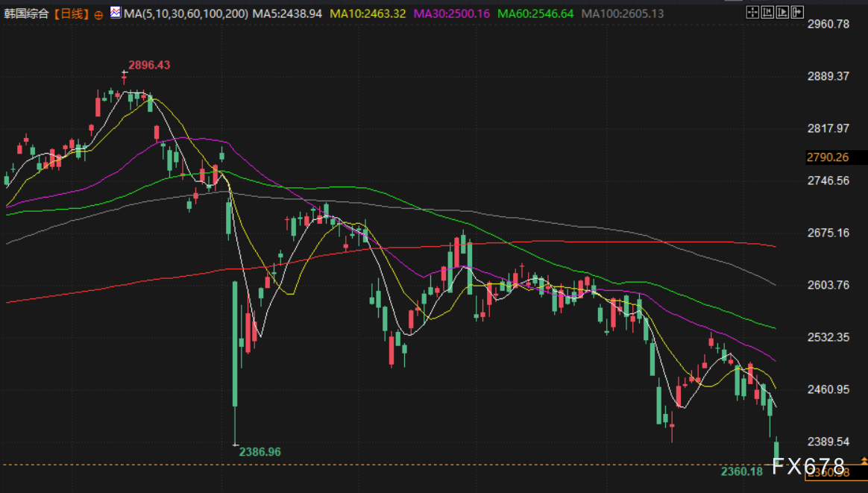The width and height of the screenshot is (868, 493).
Task: Click the 2960.78 top price axis value
Action: [x=829, y=24]
